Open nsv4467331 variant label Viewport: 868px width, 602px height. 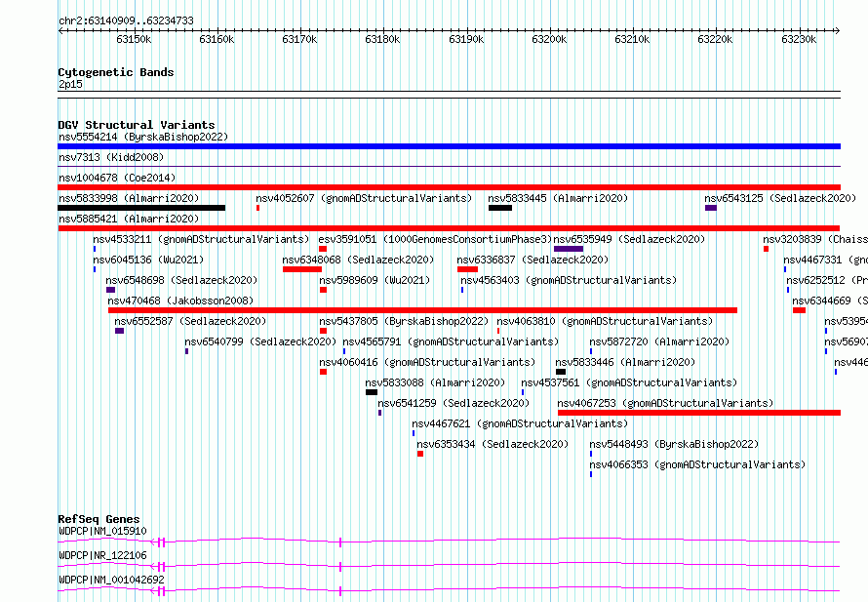tap(825, 260)
